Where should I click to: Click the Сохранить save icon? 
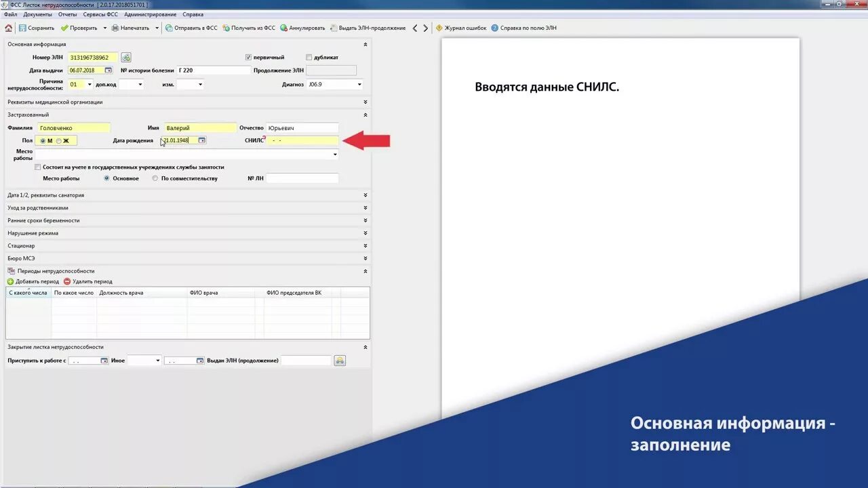point(22,28)
